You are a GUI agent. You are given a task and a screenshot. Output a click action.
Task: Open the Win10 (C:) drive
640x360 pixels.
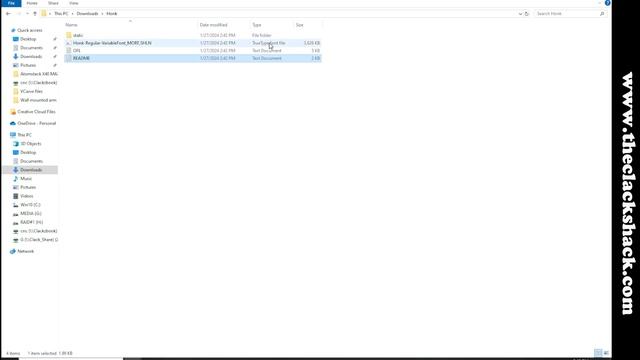point(30,205)
